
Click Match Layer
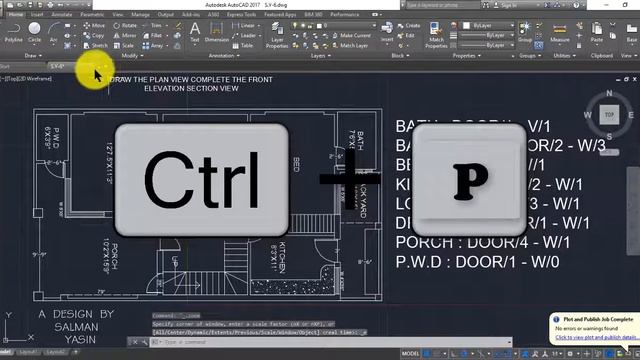click(x=350, y=46)
